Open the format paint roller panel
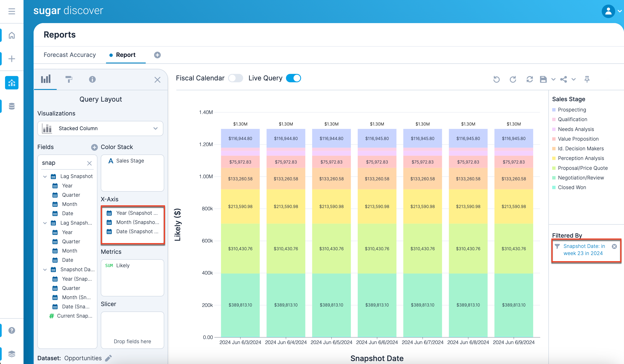Image resolution: width=624 pixels, height=364 pixels. point(69,79)
